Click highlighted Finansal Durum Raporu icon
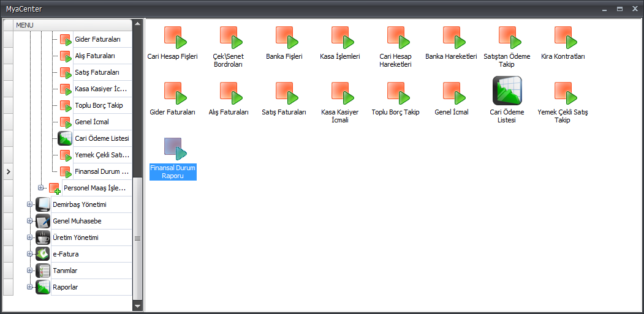The height and width of the screenshot is (314, 644). click(x=175, y=149)
